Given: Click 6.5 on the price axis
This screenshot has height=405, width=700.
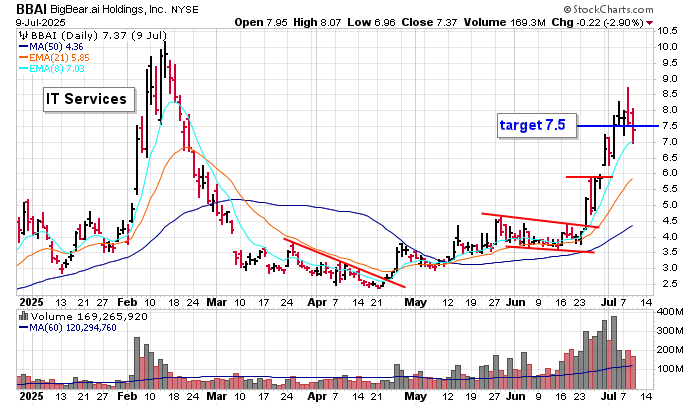Looking at the screenshot, I should pyautogui.click(x=670, y=158).
